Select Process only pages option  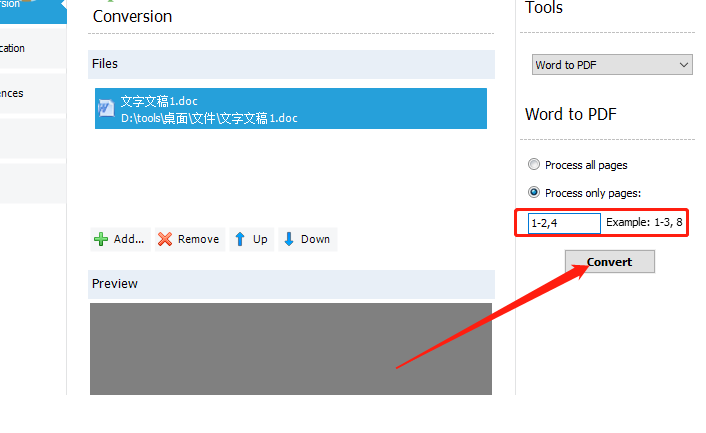click(534, 192)
